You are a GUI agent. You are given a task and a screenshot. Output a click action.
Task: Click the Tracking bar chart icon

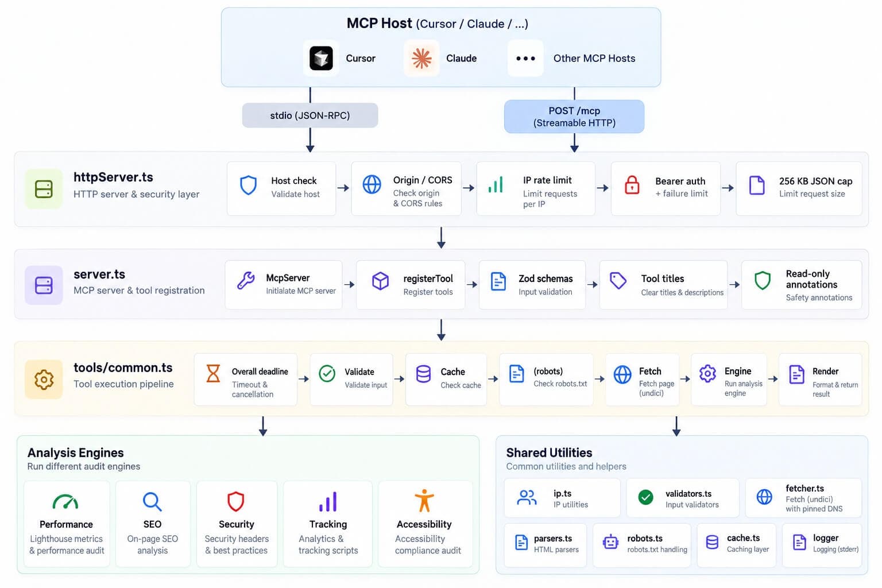(x=328, y=502)
